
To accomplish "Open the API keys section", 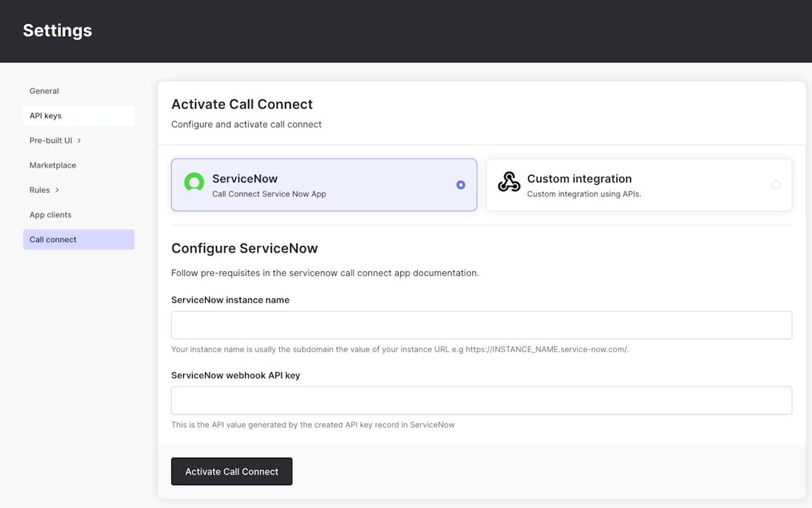I will tap(79, 116).
